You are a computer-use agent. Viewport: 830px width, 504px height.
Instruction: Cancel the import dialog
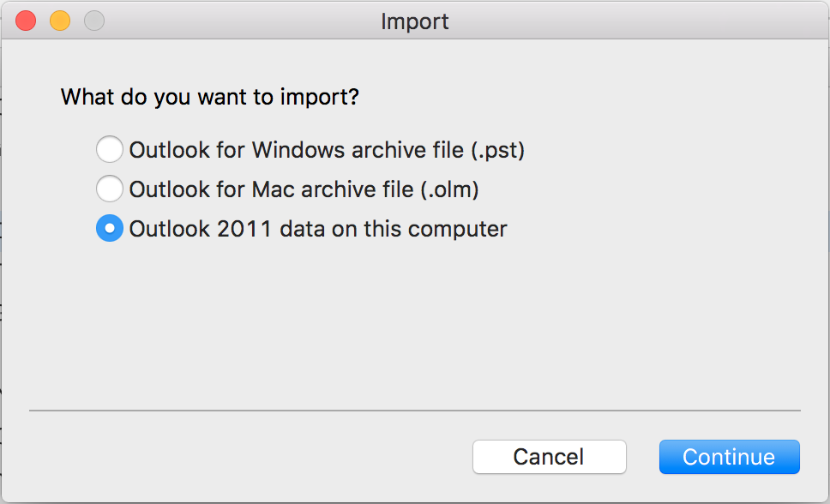[549, 457]
